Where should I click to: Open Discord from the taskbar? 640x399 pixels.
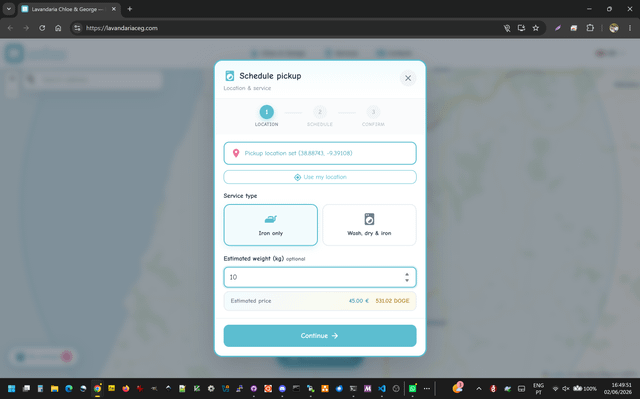click(282, 388)
